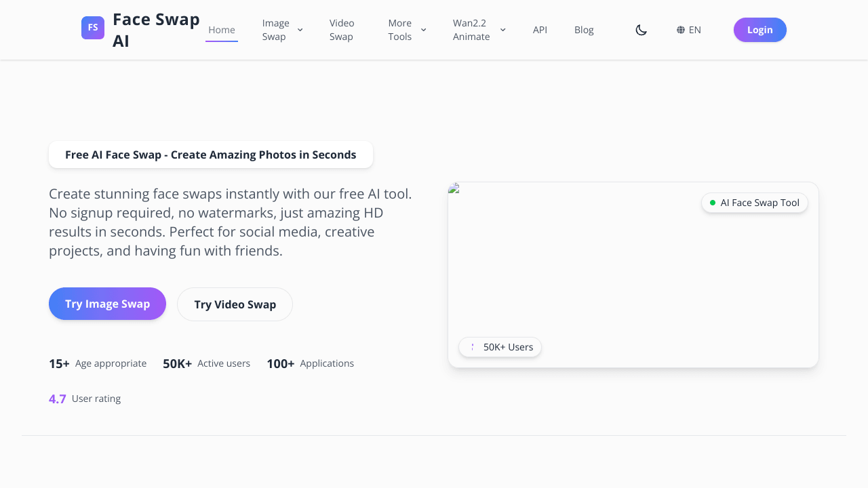The height and width of the screenshot is (488, 868).
Task: Click the Free AI Face Swap headline badge
Action: [210, 155]
